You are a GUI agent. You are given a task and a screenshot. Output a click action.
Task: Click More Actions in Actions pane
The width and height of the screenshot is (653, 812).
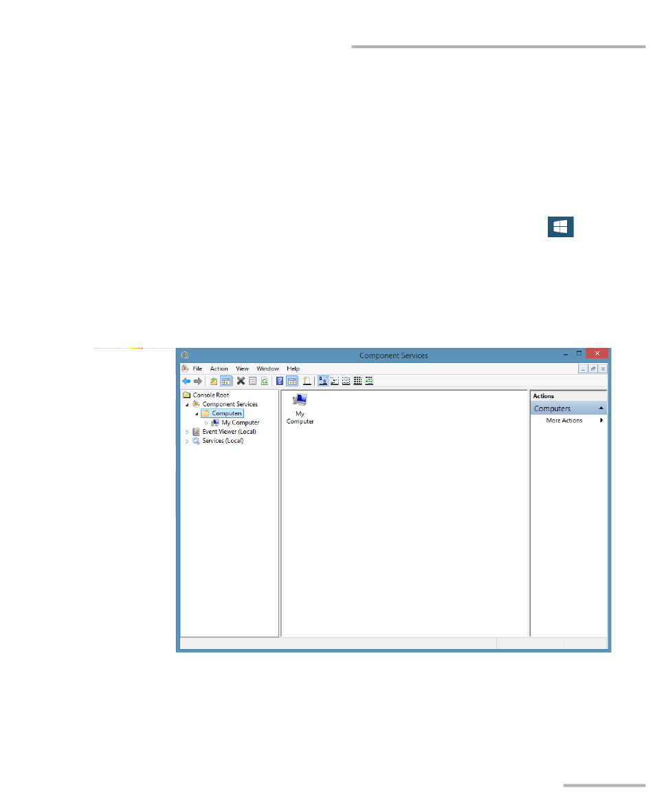click(x=564, y=421)
